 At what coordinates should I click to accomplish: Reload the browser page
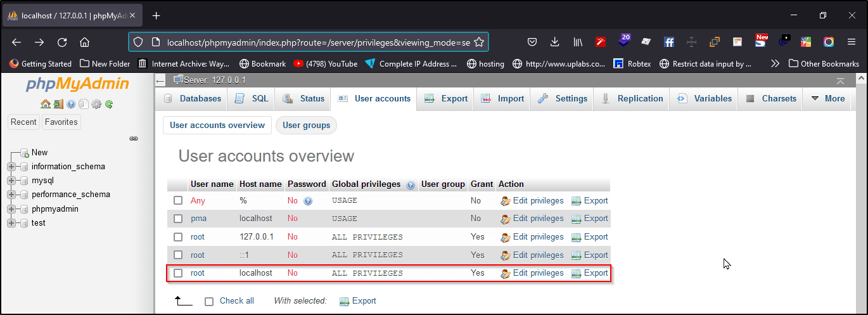pos(62,42)
